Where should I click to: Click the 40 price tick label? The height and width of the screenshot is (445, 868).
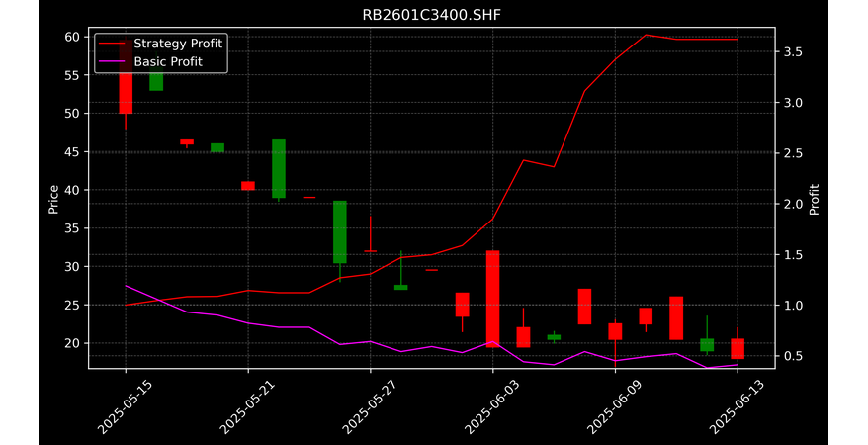coord(73,191)
